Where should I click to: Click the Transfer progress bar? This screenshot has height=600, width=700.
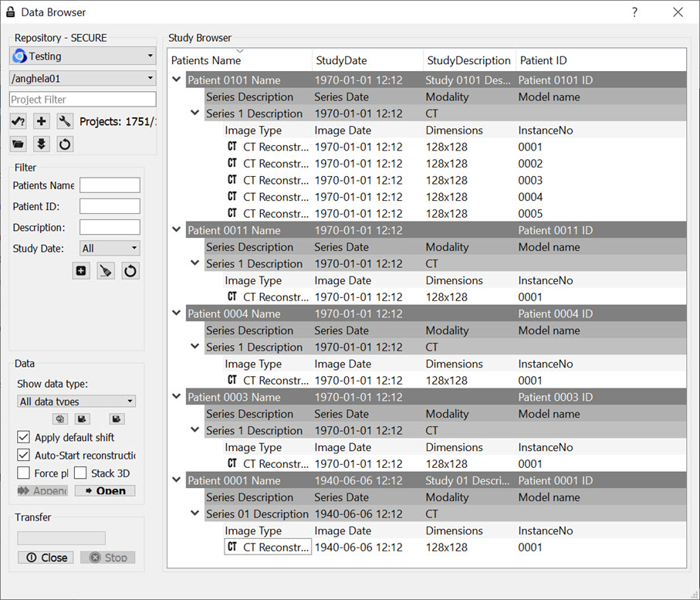(61, 538)
